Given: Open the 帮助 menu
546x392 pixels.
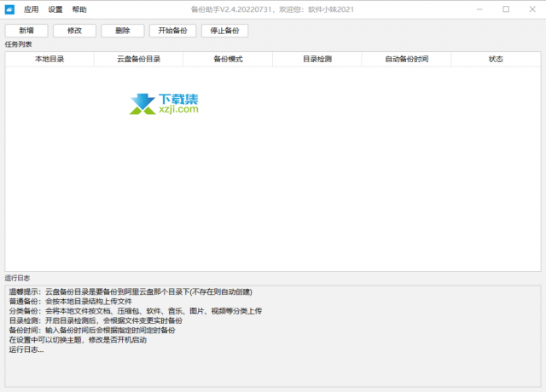Looking at the screenshot, I should click(79, 9).
